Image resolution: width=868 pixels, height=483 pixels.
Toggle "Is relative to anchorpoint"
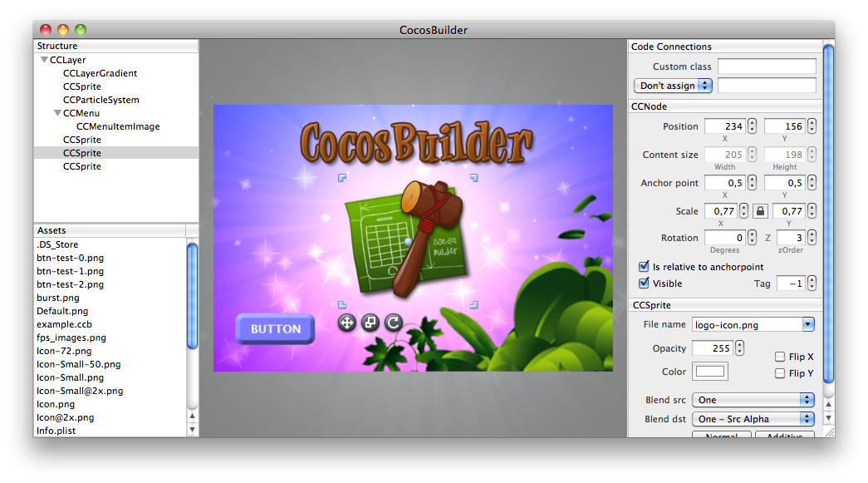pos(645,267)
